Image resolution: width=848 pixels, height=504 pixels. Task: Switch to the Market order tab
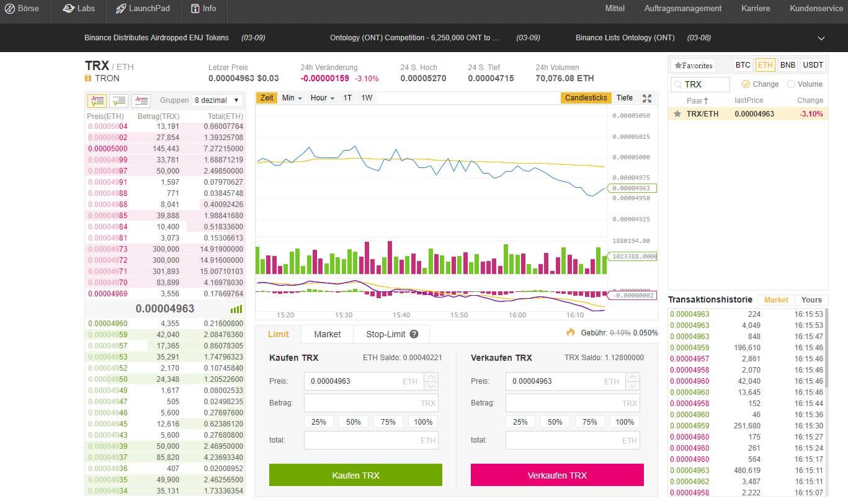coord(327,334)
